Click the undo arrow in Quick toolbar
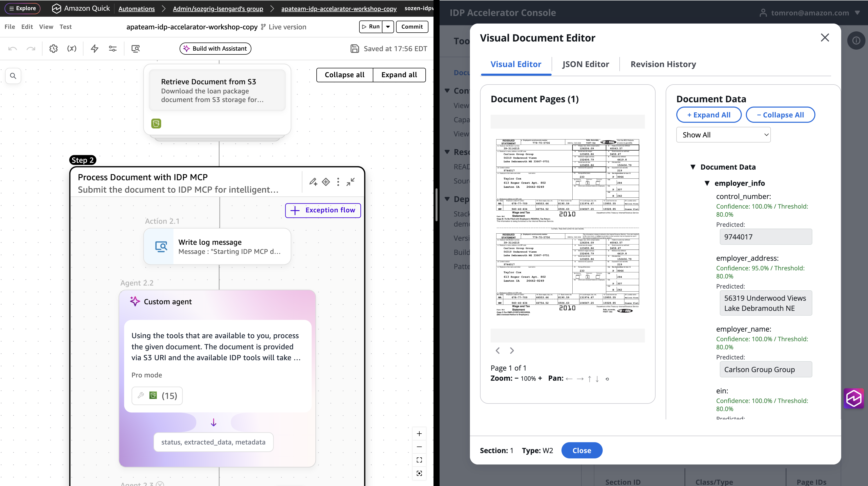 (12, 49)
